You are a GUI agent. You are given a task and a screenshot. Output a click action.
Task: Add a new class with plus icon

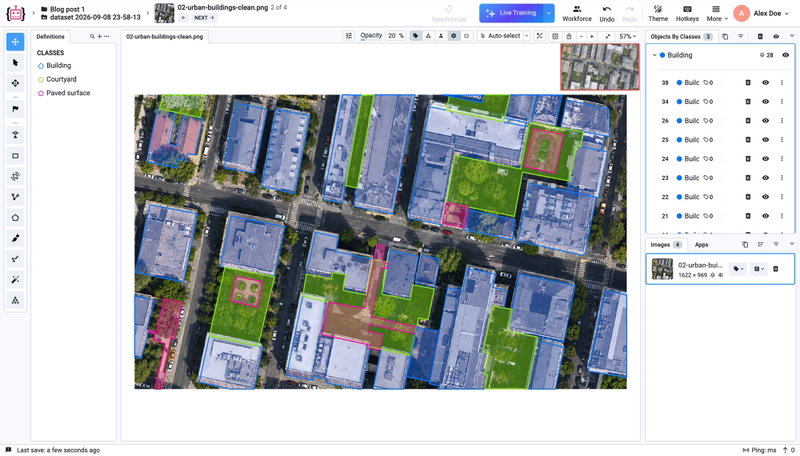click(x=99, y=37)
